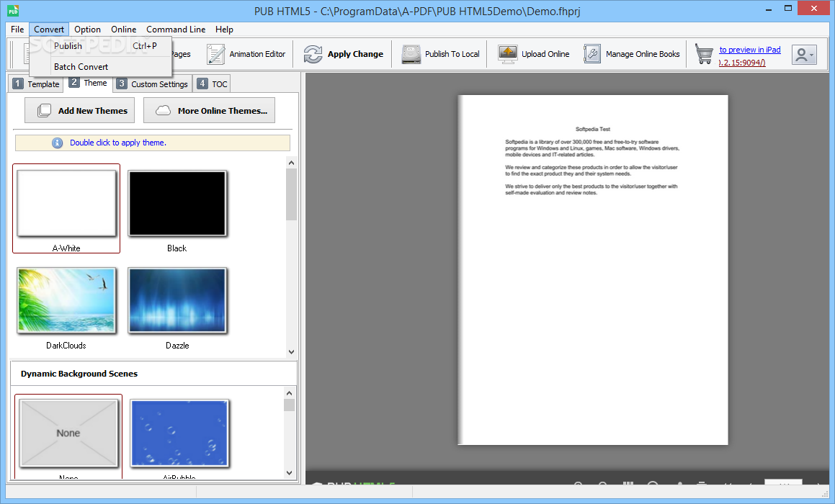Viewport: 835px width, 504px height.
Task: Click the 'Softpedia Test' page title
Action: 593,130
